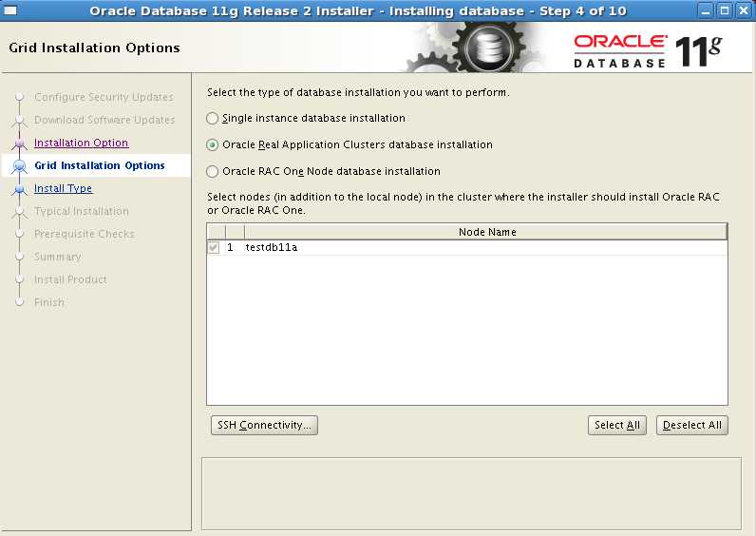The height and width of the screenshot is (536, 756).
Task: Select Single instance database installation radio
Action: click(212, 118)
